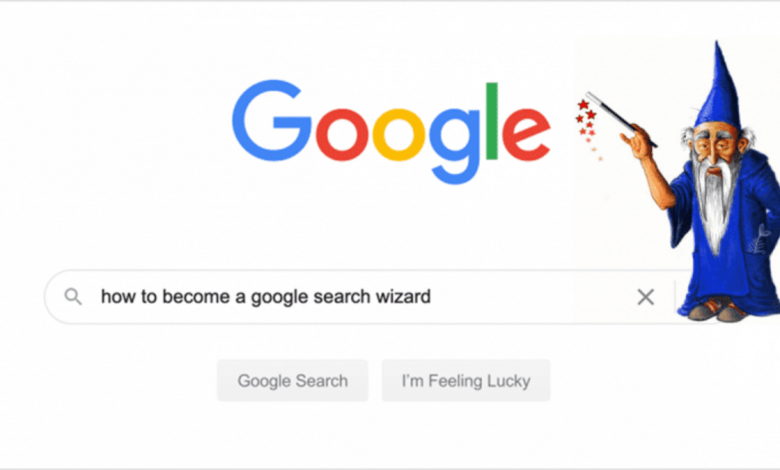Screen dimensions: 780x470
Task: Click the I'm Feeling Lucky button
Action: (466, 380)
